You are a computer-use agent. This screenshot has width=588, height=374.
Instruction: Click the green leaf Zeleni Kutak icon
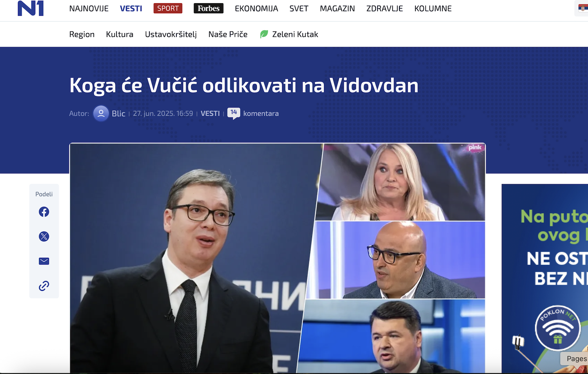264,34
